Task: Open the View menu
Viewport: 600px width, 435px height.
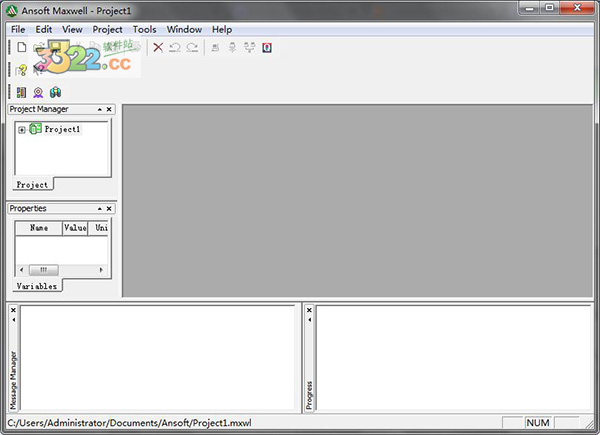Action: point(72,29)
